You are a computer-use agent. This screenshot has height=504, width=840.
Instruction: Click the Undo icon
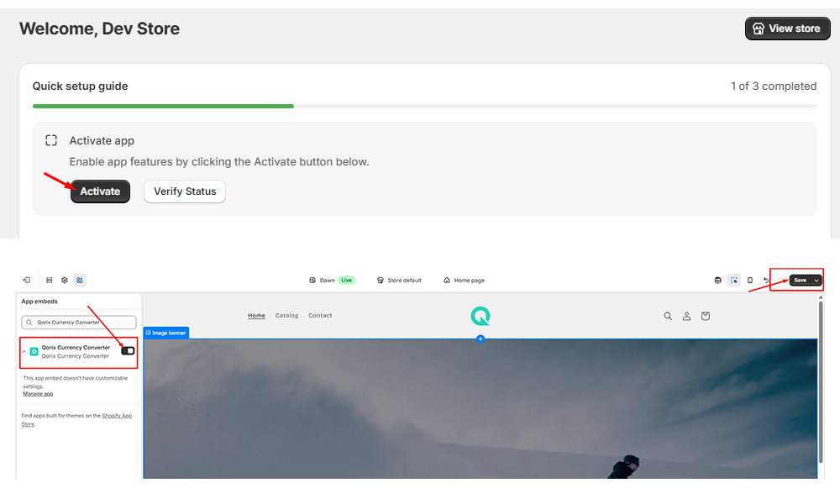[x=765, y=280]
